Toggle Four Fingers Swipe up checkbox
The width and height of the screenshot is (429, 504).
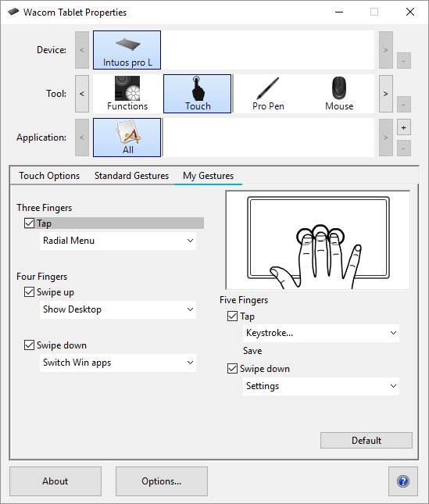coord(29,292)
